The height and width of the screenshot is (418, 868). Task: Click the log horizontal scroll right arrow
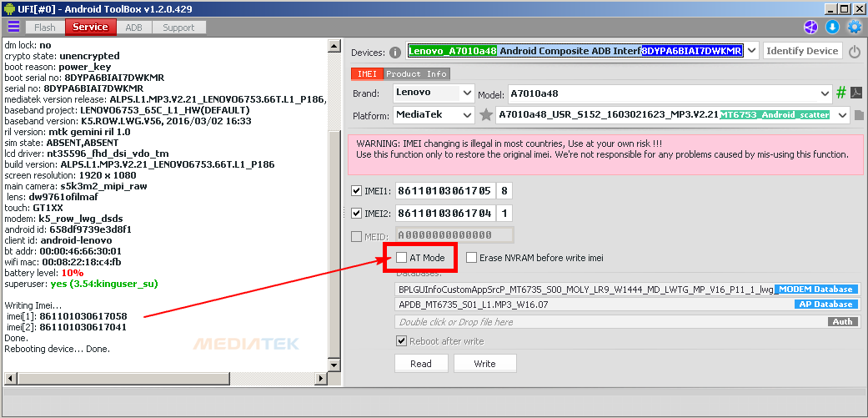tap(320, 378)
